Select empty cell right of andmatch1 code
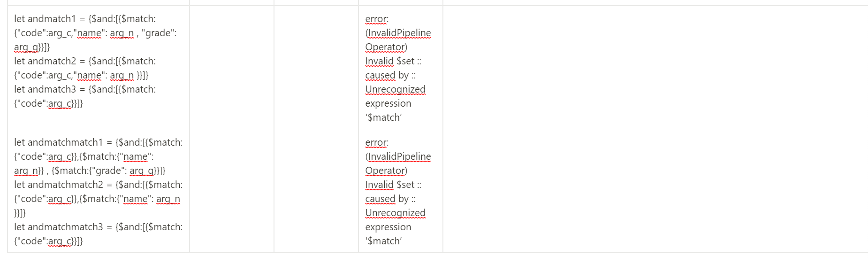The height and width of the screenshot is (265, 868). pyautogui.click(x=232, y=67)
